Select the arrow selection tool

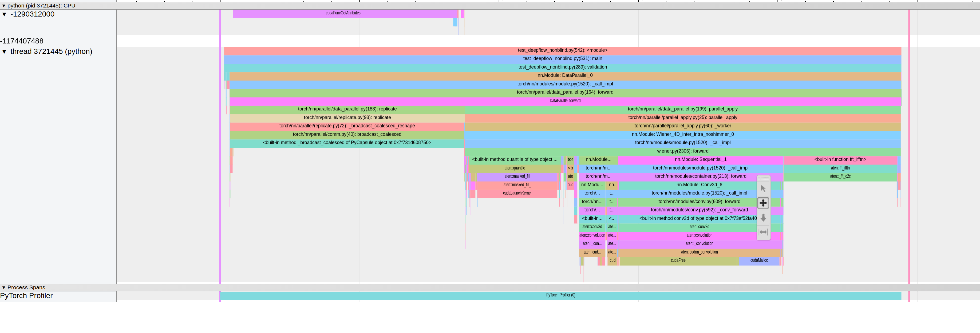[763, 188]
